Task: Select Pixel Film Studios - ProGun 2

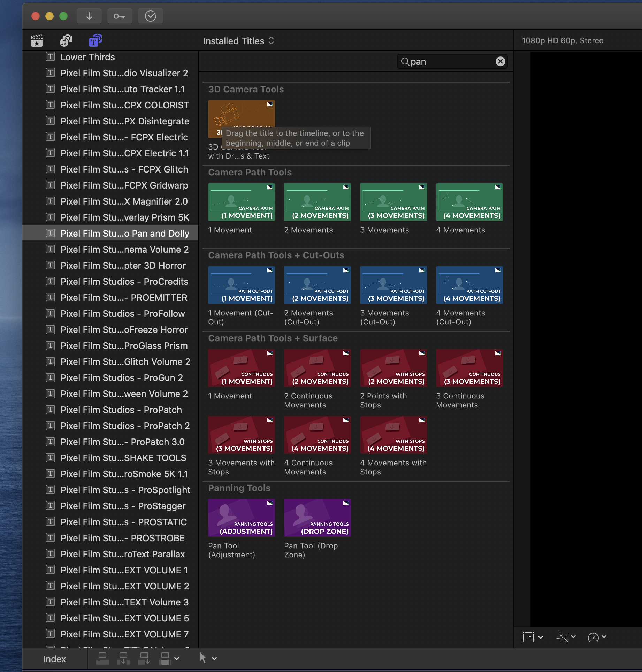Action: click(x=110, y=378)
